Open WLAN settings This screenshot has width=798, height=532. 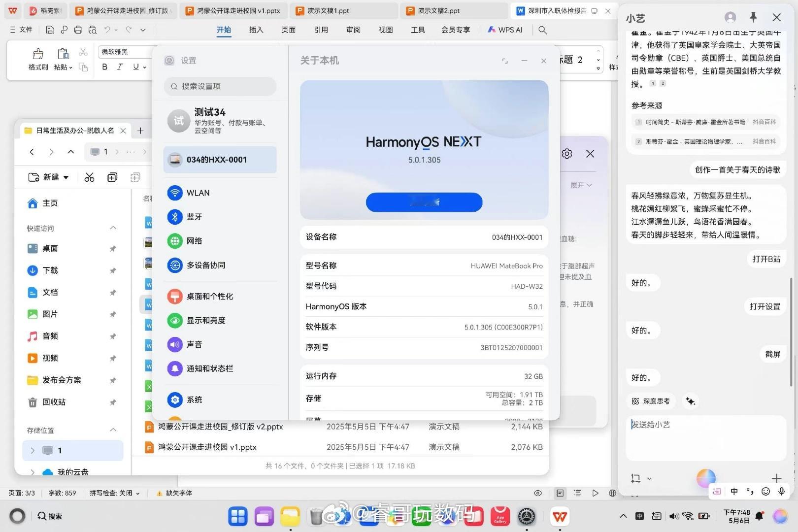click(220, 193)
